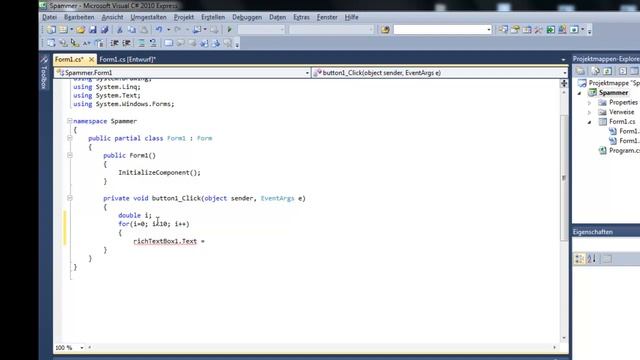Open the 100 % zoom dropdown
640x360 pixels.
click(x=82, y=348)
